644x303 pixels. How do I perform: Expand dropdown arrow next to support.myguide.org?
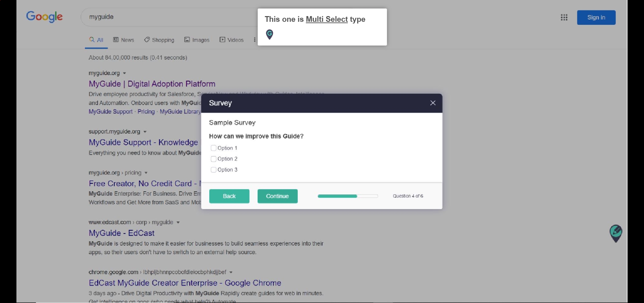[x=145, y=132]
